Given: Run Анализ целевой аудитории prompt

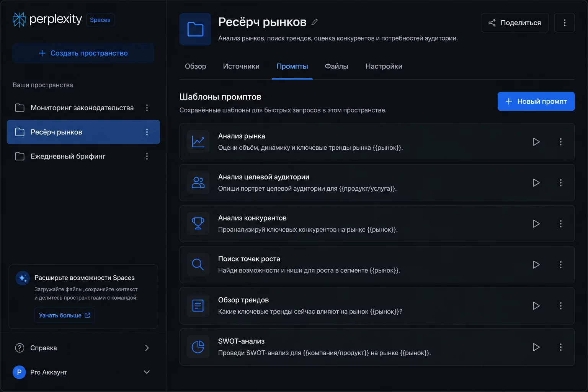Looking at the screenshot, I should tap(536, 183).
